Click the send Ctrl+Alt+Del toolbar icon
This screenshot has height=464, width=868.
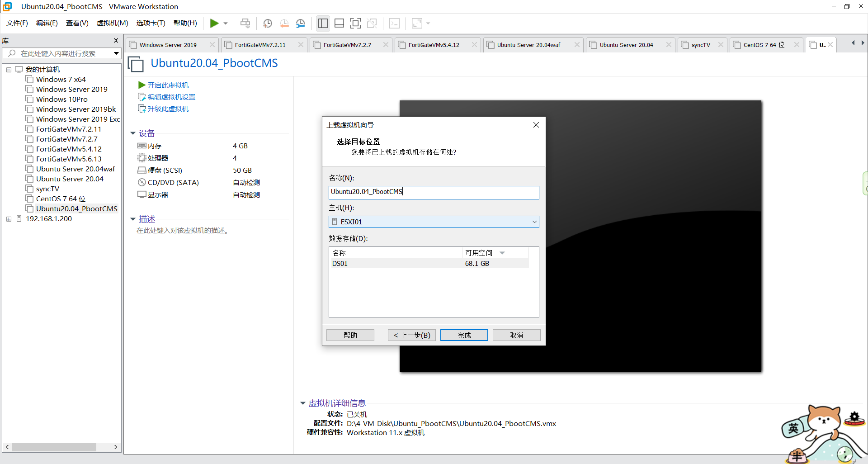point(245,23)
